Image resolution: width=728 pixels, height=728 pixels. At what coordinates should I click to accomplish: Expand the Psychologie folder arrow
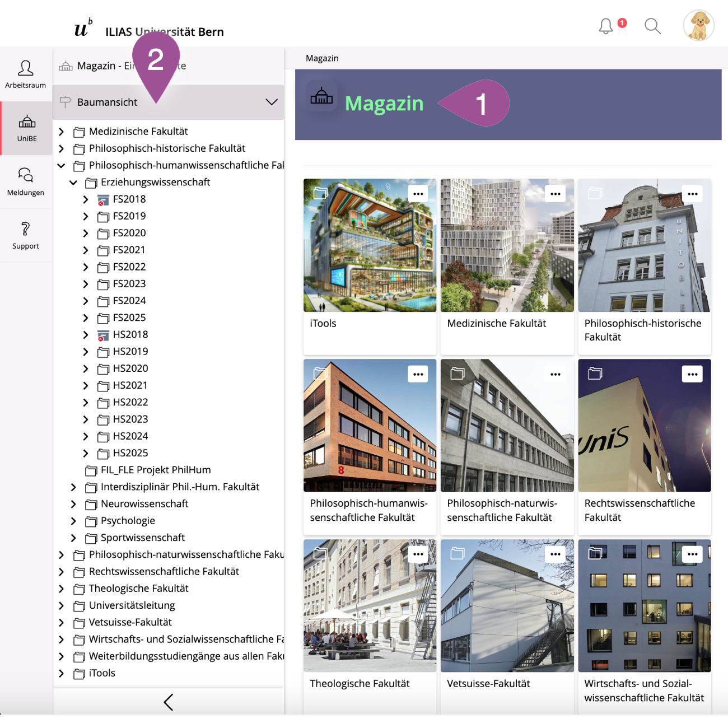pos(73,521)
